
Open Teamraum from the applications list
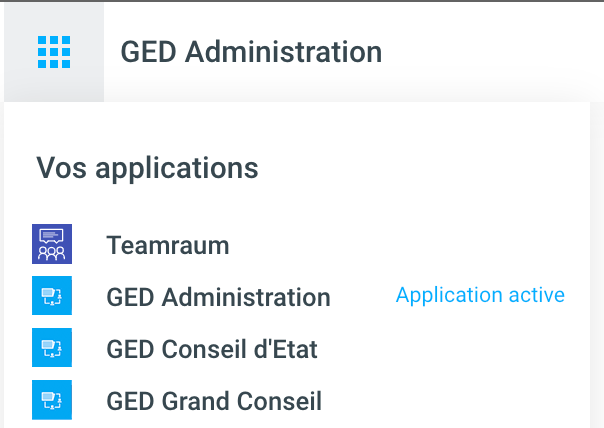[x=168, y=245]
